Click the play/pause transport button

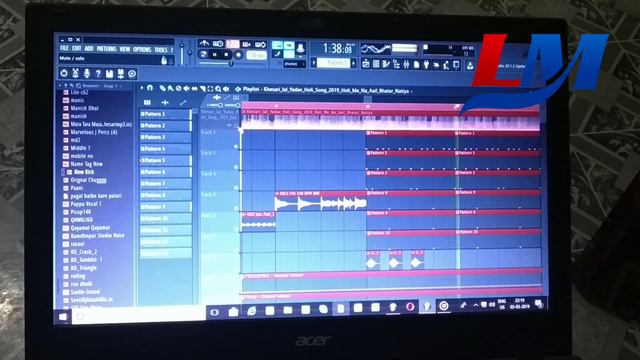click(x=215, y=54)
